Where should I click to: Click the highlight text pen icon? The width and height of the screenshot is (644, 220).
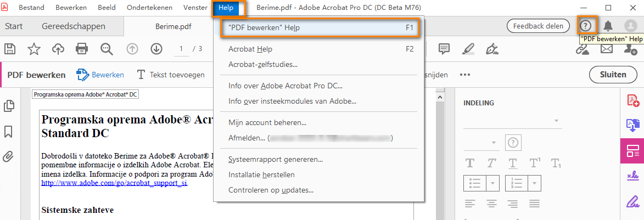[468, 49]
